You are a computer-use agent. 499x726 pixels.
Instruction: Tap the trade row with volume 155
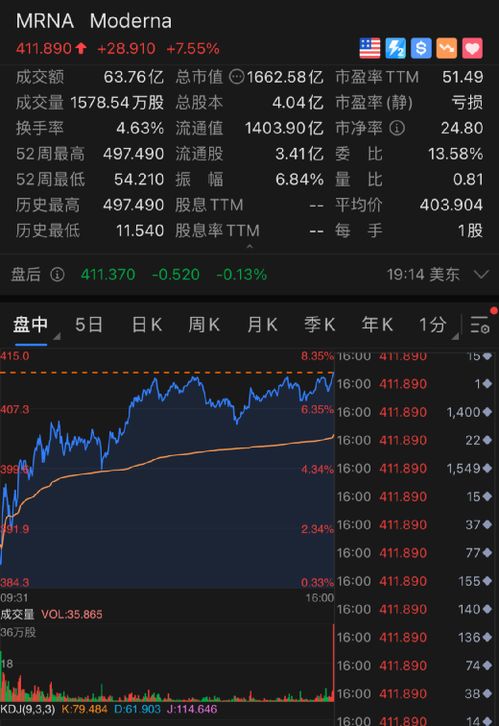[414, 581]
